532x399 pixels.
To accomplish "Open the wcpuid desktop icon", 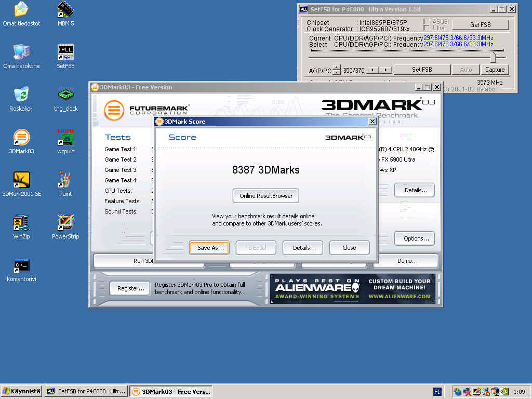I will click(65, 138).
